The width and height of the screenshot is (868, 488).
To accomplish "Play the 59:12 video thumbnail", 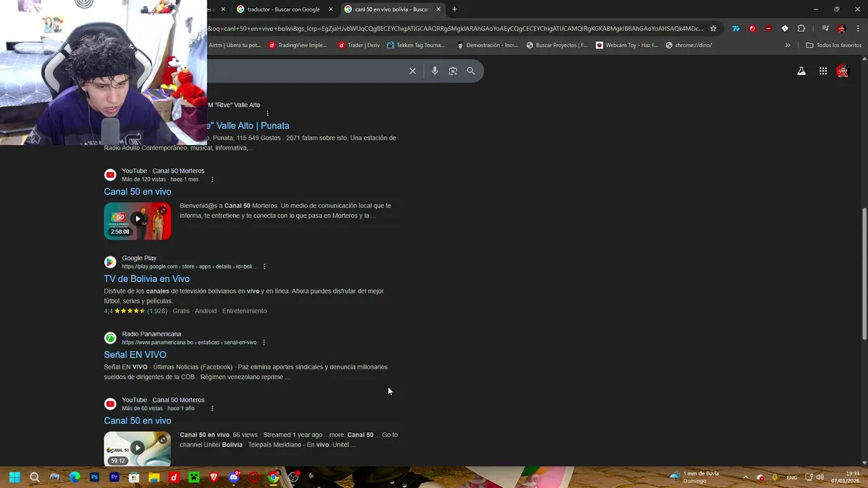I will point(138,449).
